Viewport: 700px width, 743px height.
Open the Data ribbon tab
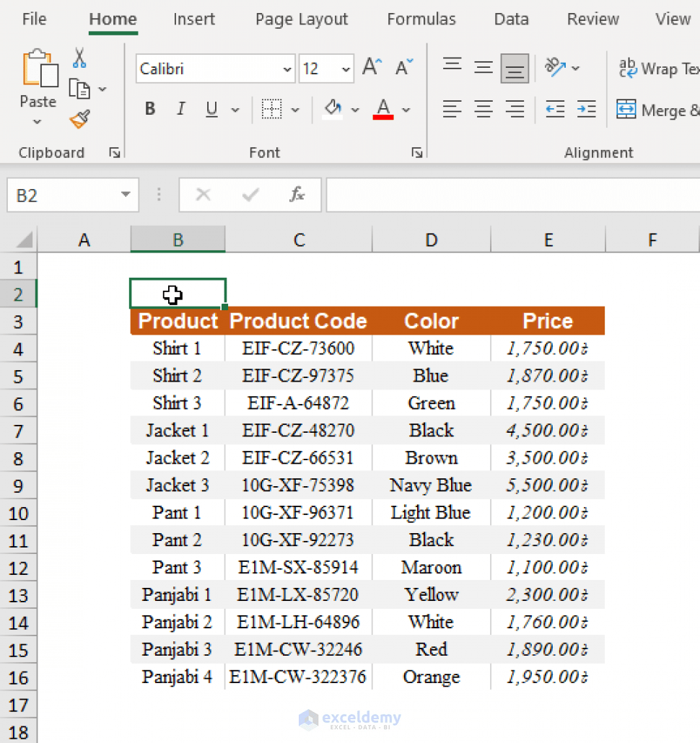[x=511, y=19]
